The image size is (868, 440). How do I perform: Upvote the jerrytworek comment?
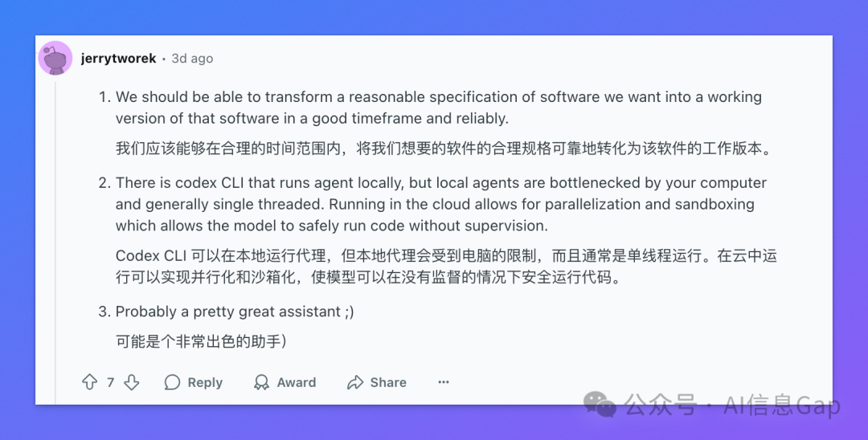(x=90, y=382)
